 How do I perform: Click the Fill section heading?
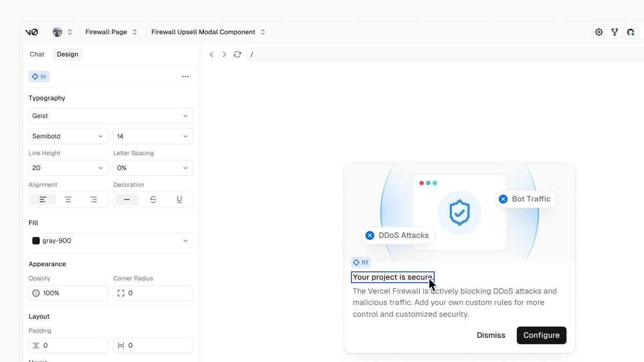33,223
